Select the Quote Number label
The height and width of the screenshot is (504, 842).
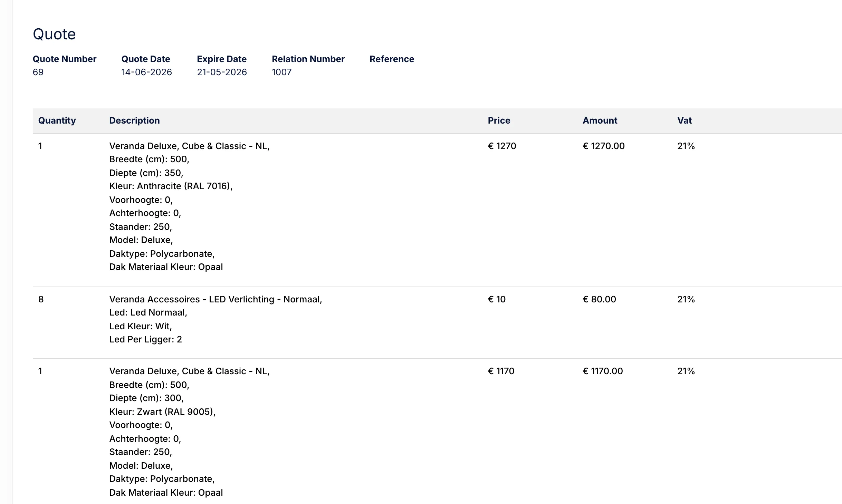click(65, 59)
